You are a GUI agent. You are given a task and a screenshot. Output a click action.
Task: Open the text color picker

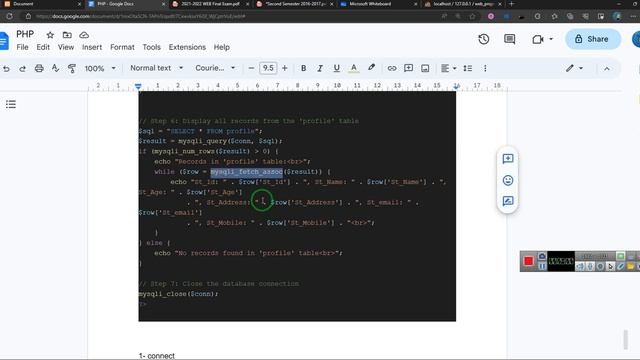click(x=354, y=68)
